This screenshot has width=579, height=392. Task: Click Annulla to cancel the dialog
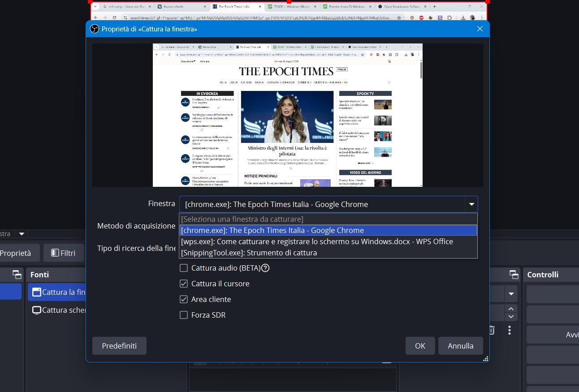[x=460, y=346]
